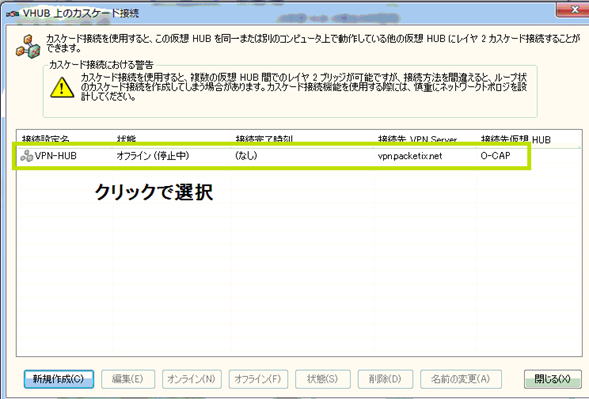Click the yellow warning triangle icon
The image size is (589, 399).
click(62, 88)
